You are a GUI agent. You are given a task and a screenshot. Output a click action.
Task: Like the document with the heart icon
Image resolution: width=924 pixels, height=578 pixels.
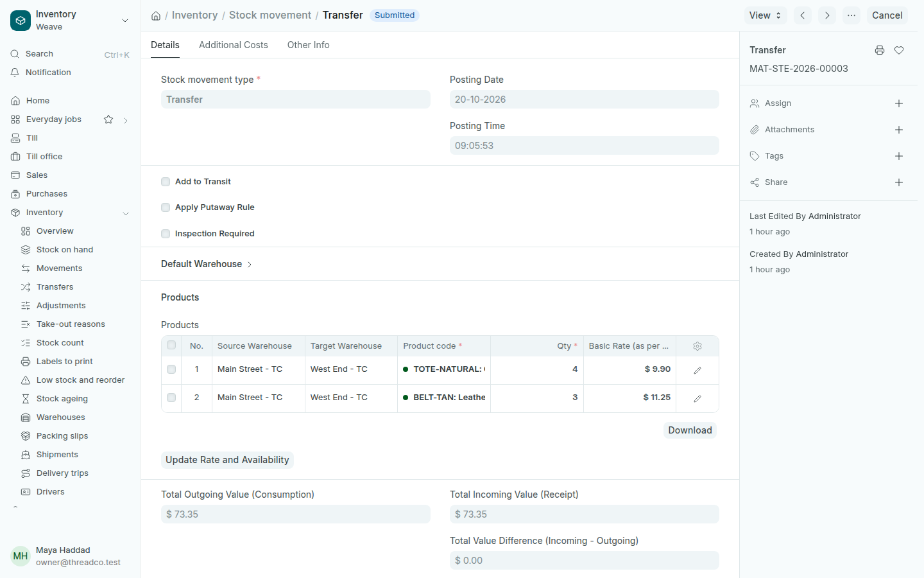pos(899,50)
